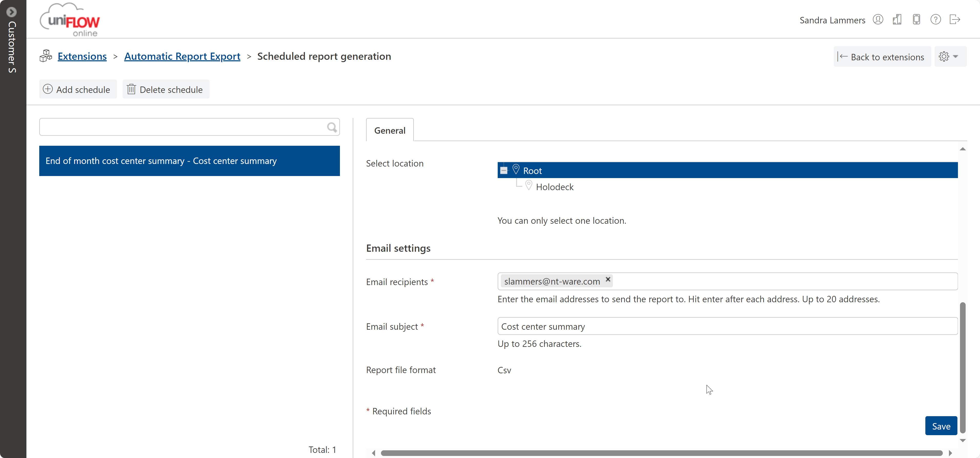Image resolution: width=980 pixels, height=458 pixels.
Task: Click into the Email subject field
Action: 727,326
